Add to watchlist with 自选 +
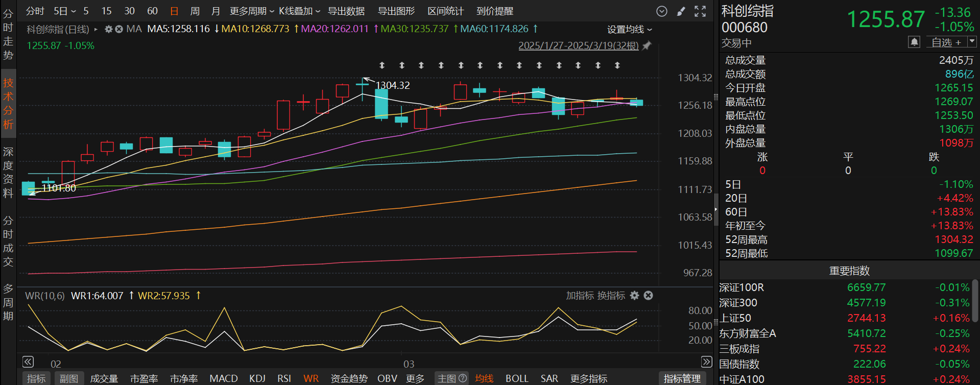Image resolution: width=980 pixels, height=385 pixels. [946, 42]
